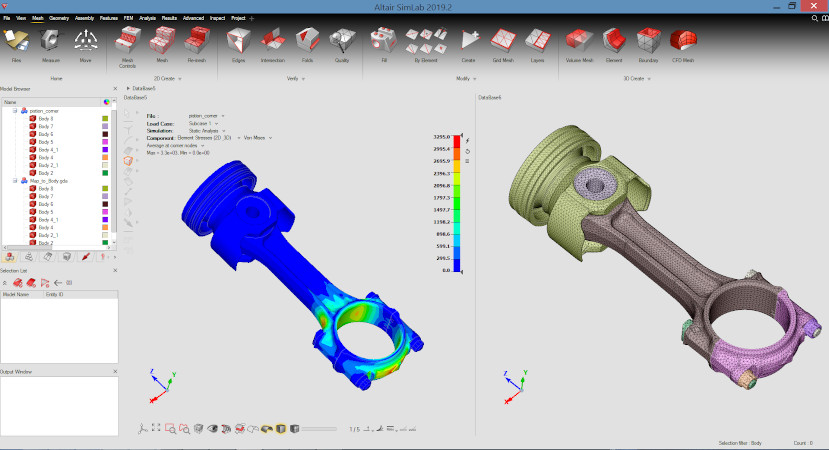Image resolution: width=829 pixels, height=450 pixels.
Task: Click the 3D Element tool
Action: [x=614, y=45]
